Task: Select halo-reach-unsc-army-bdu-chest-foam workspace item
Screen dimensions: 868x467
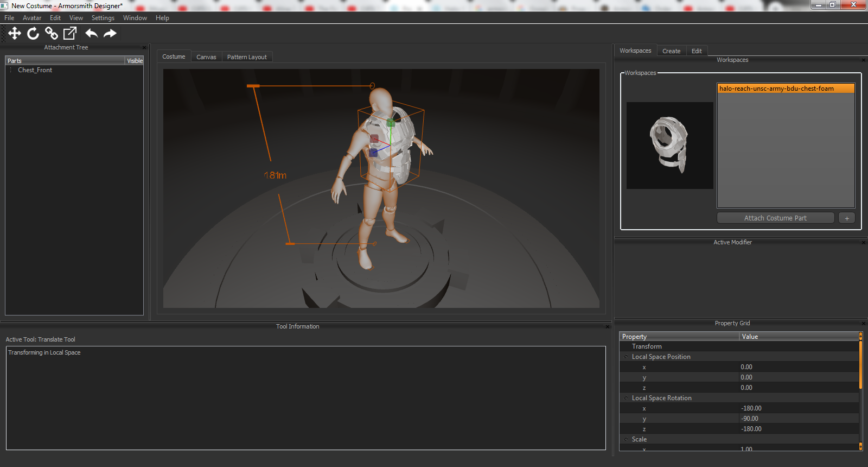Action: click(786, 89)
